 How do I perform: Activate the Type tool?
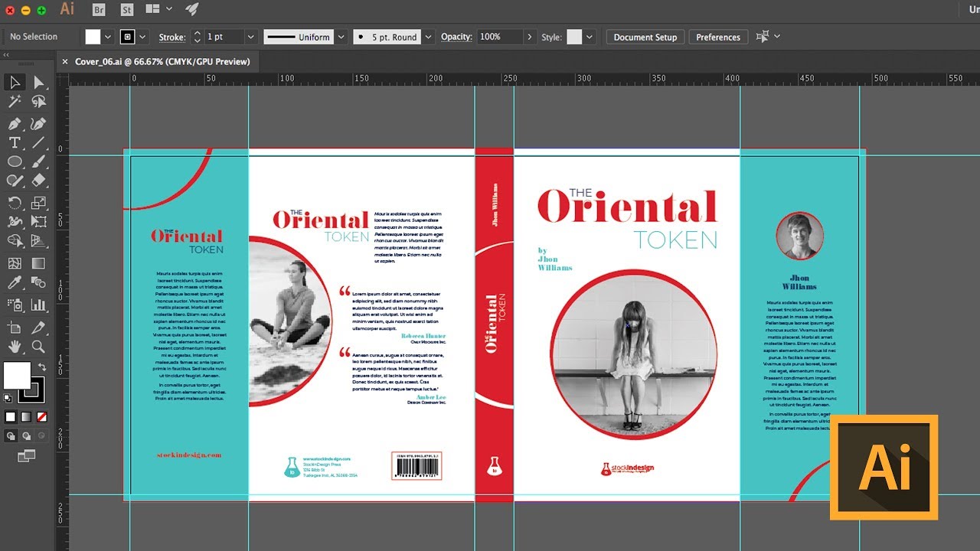[15, 142]
